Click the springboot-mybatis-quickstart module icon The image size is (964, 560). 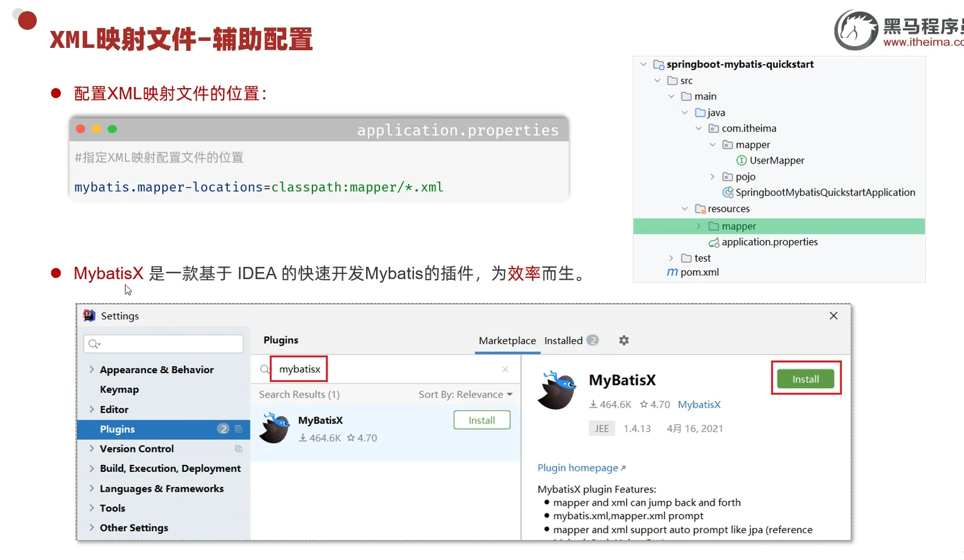coord(658,65)
